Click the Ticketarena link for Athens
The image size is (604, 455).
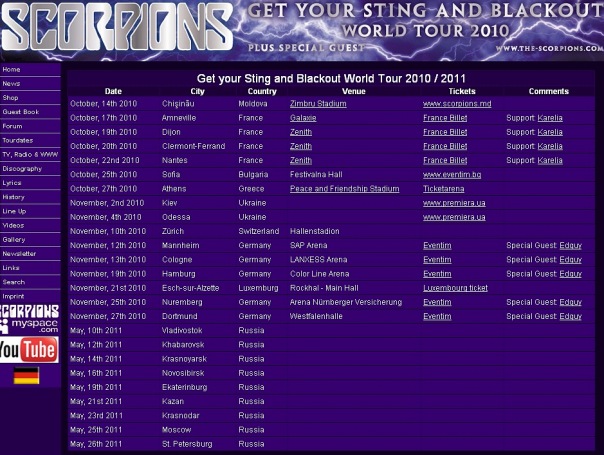pos(445,189)
